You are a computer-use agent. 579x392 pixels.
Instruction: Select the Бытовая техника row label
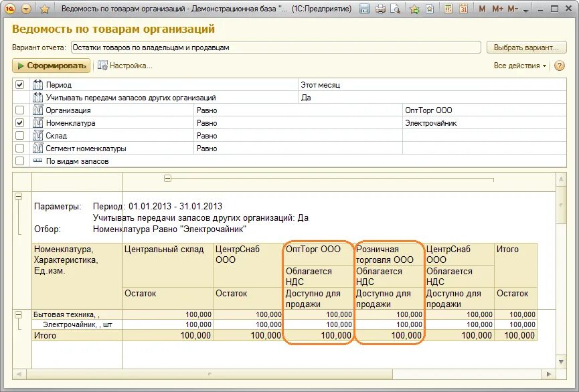[x=66, y=315]
